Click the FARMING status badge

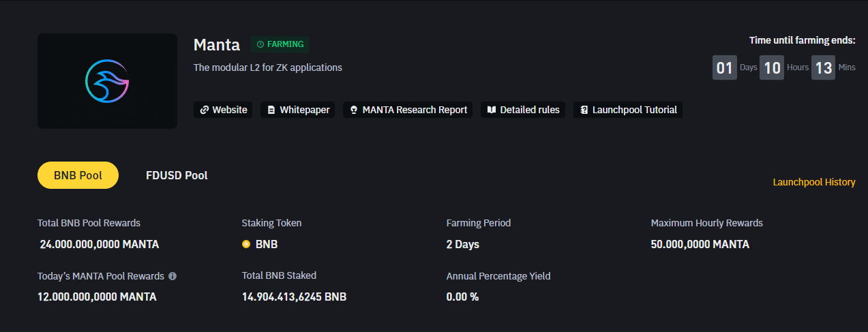280,44
